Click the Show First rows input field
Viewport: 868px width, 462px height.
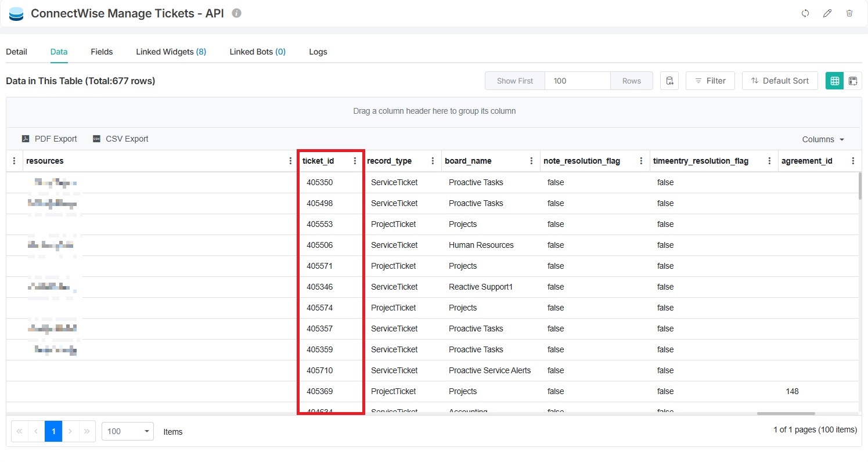pyautogui.click(x=577, y=81)
